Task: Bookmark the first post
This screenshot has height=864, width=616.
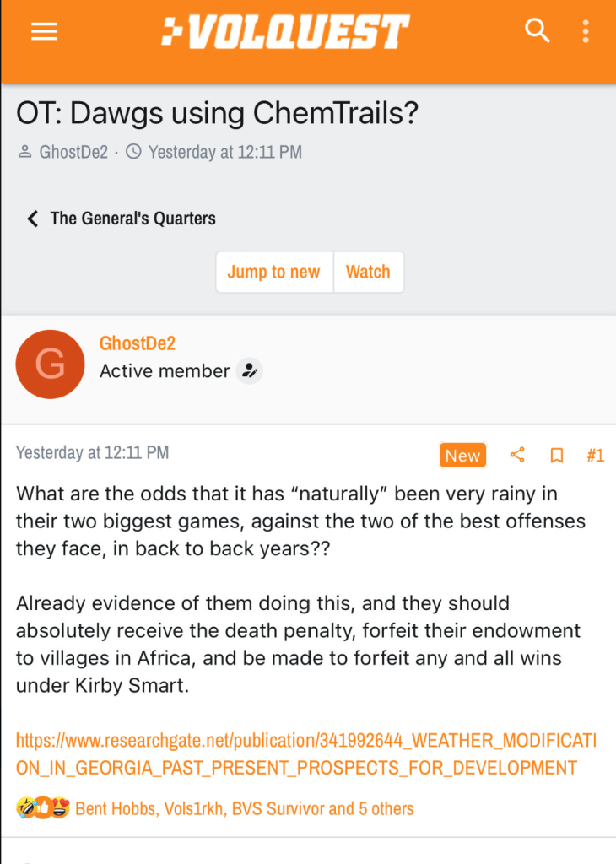Action: point(557,456)
